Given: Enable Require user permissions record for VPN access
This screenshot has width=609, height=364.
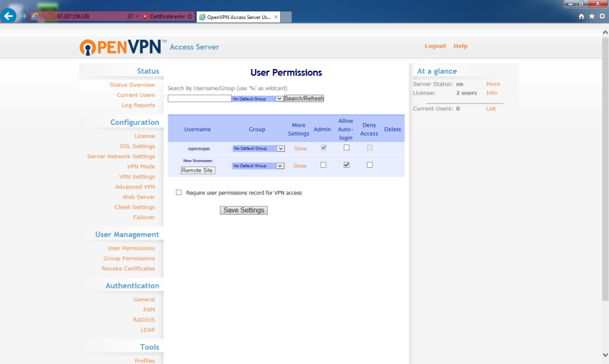Looking at the screenshot, I should (178, 193).
